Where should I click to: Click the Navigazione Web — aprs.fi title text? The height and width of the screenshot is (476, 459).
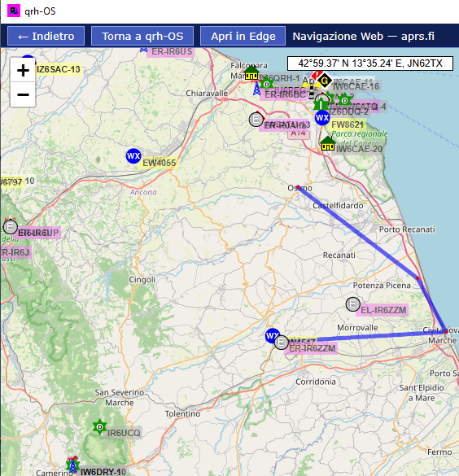coord(363,36)
